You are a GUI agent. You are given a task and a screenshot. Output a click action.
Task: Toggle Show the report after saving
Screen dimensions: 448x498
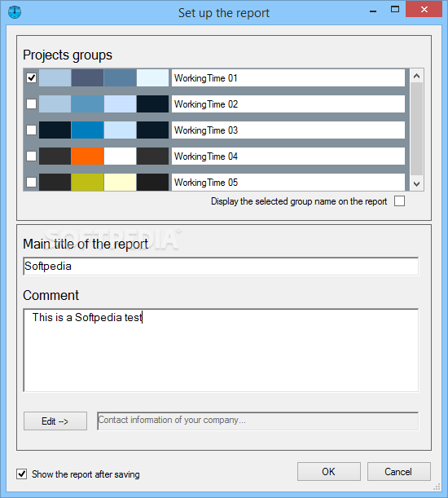pyautogui.click(x=22, y=474)
